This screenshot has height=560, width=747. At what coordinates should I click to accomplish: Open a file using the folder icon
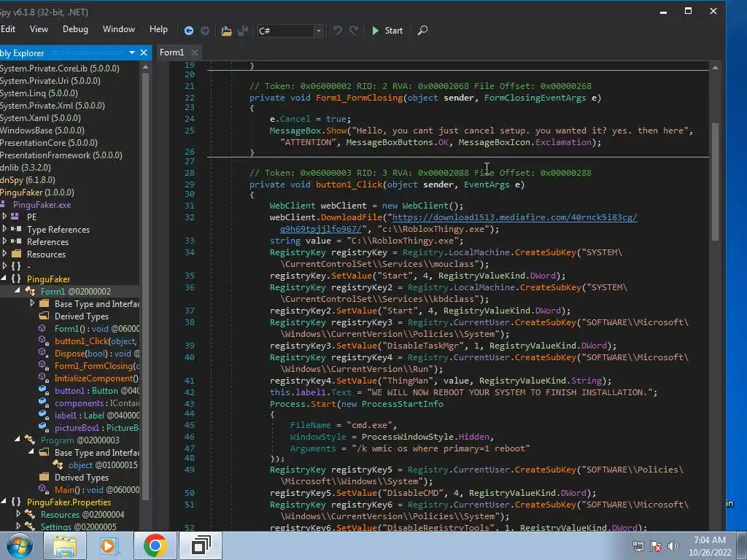(226, 31)
